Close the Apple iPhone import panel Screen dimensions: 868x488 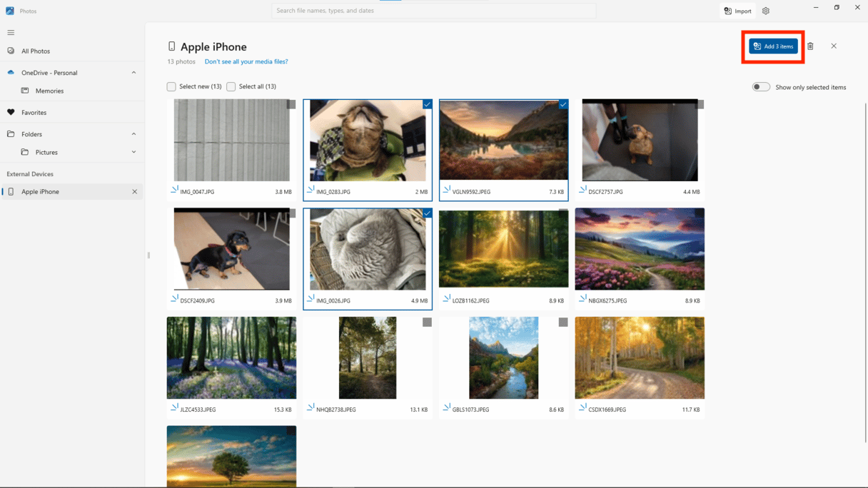click(x=834, y=46)
